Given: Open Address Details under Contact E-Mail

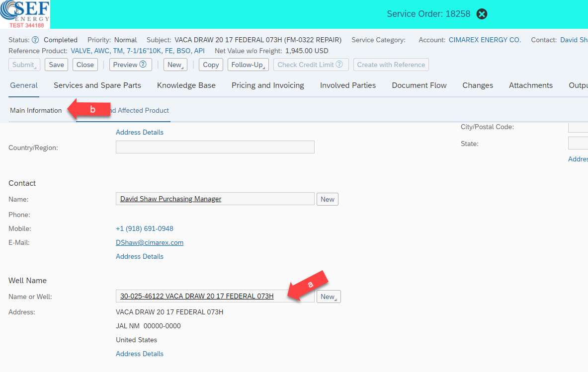Looking at the screenshot, I should pyautogui.click(x=140, y=256).
